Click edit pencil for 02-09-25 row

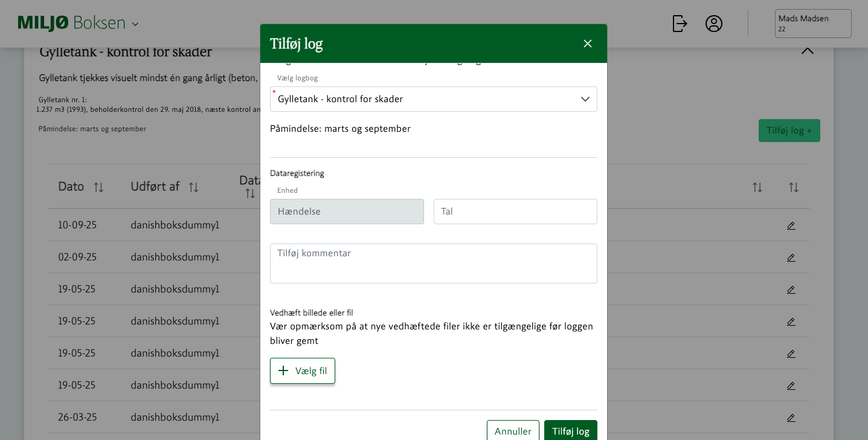point(791,257)
